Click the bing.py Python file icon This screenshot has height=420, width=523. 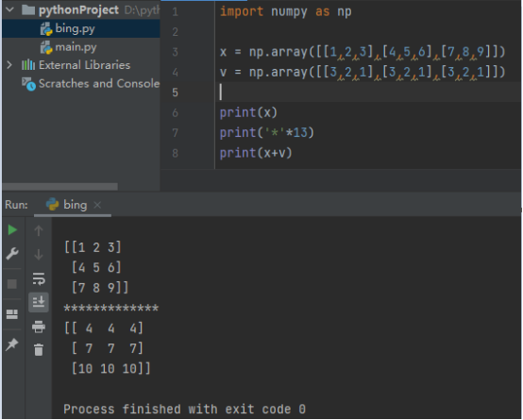46,29
